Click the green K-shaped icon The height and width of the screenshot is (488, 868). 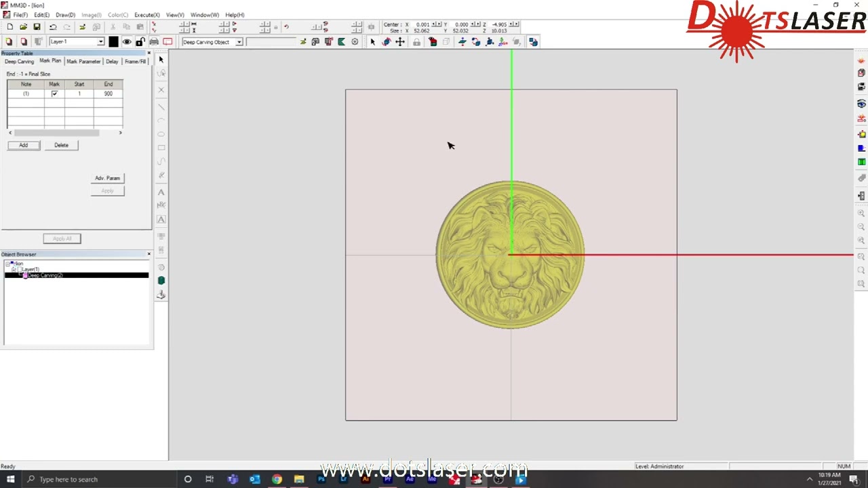pyautogui.click(x=342, y=42)
